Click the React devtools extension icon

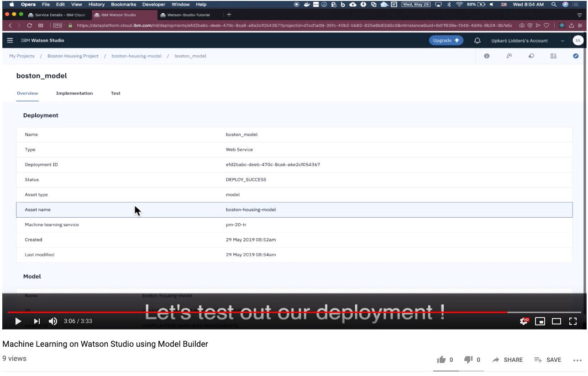coord(562,26)
